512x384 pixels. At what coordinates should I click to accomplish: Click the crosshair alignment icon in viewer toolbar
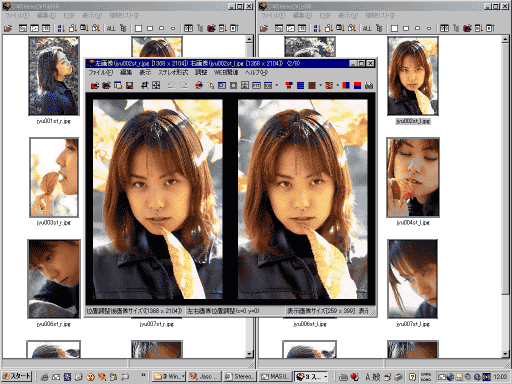[144, 86]
